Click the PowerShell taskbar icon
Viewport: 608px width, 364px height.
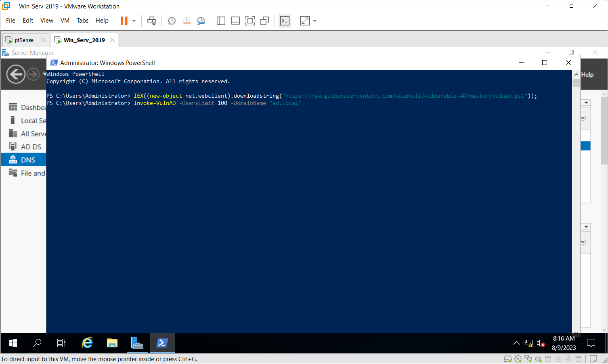[x=162, y=343]
